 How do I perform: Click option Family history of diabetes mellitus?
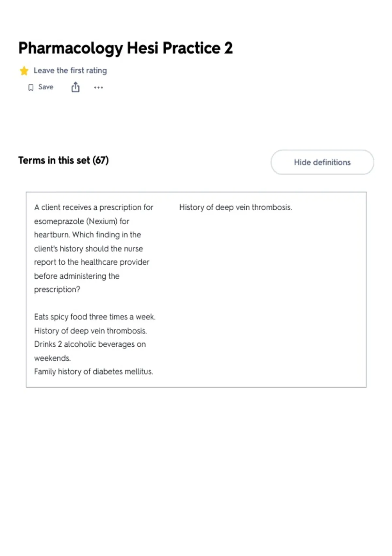coord(93,372)
